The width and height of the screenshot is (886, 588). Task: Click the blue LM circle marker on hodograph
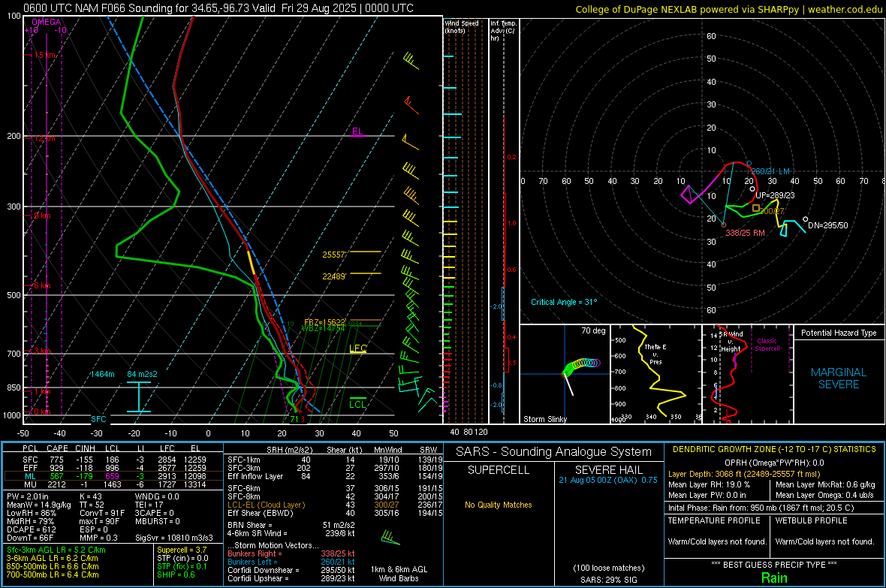tap(749, 164)
